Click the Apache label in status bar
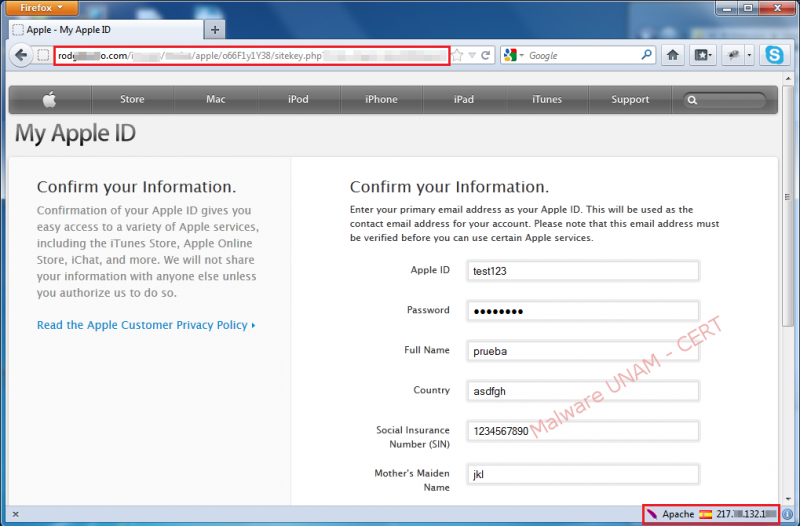The height and width of the screenshot is (526, 800). pyautogui.click(x=678, y=514)
